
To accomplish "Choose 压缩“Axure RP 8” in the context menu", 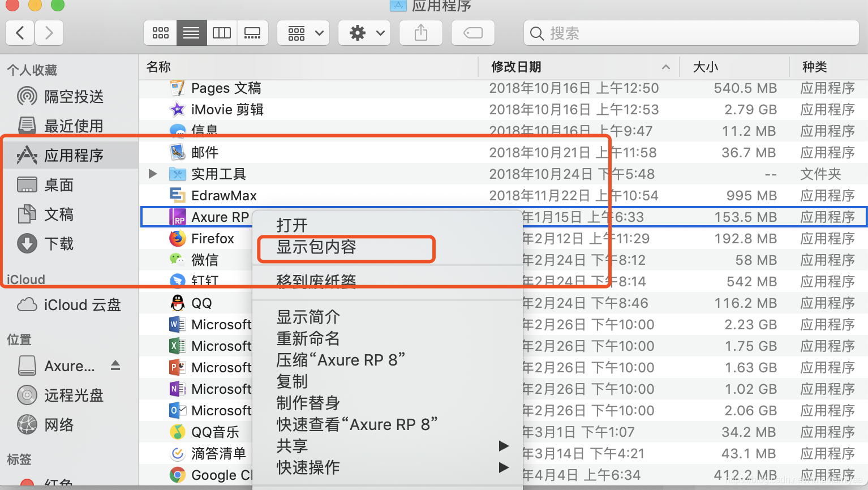I will point(388,360).
